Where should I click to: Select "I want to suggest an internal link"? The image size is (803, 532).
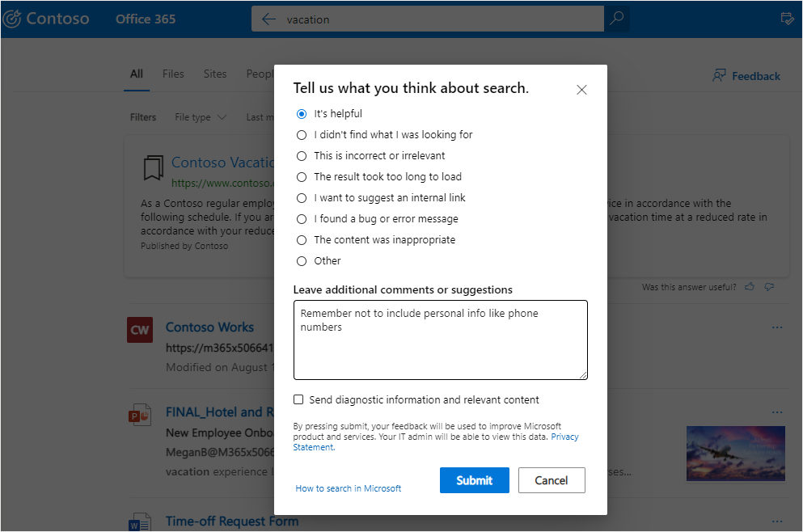point(302,197)
